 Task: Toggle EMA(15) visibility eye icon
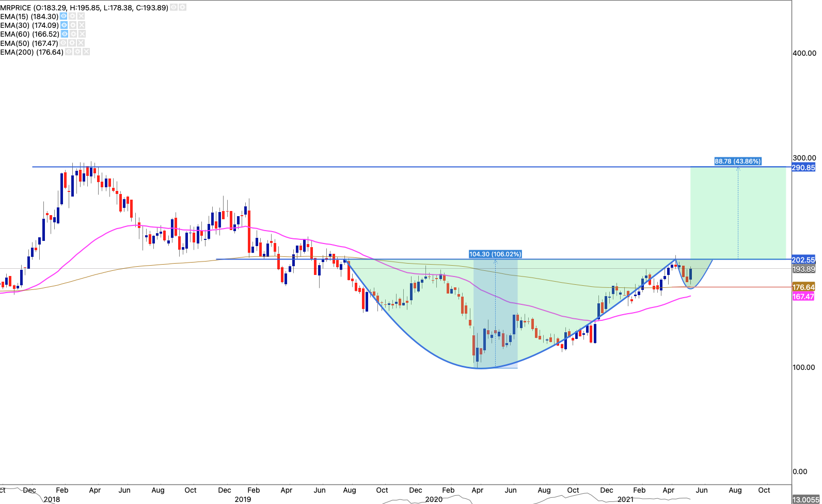click(64, 17)
